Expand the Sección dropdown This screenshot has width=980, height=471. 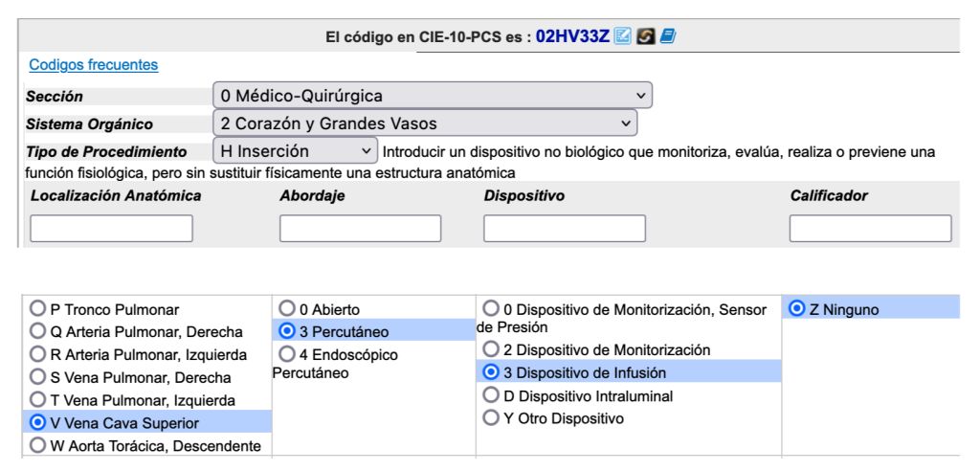pyautogui.click(x=432, y=96)
